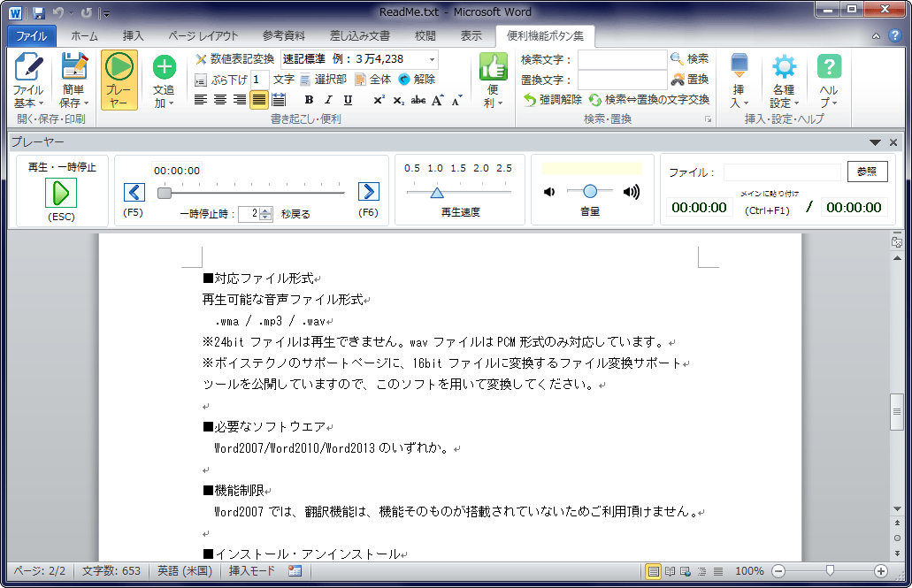The height and width of the screenshot is (588, 912).
Task: Click the 数値表記変換 button
Action: pyautogui.click(x=234, y=59)
